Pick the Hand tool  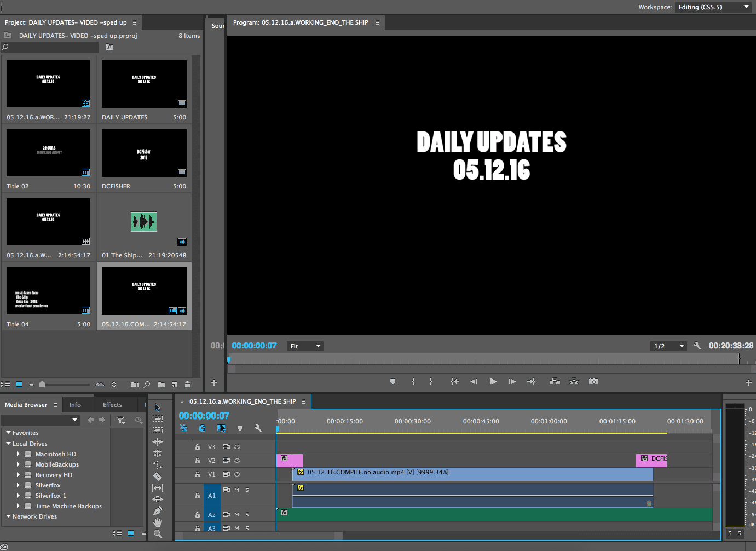point(158,523)
